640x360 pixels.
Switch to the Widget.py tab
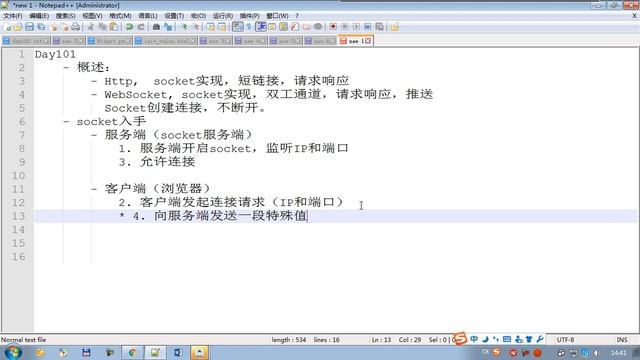click(x=109, y=41)
